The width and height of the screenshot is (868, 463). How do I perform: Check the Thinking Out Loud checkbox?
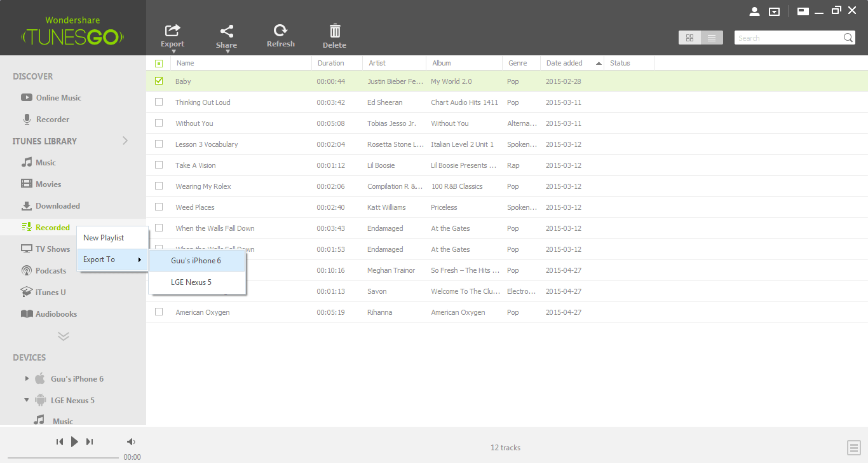click(159, 102)
